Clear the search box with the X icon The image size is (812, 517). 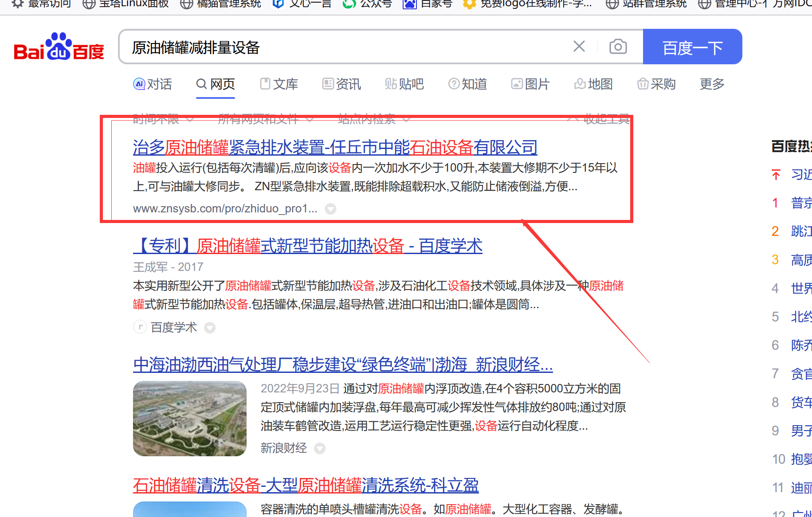click(x=579, y=46)
